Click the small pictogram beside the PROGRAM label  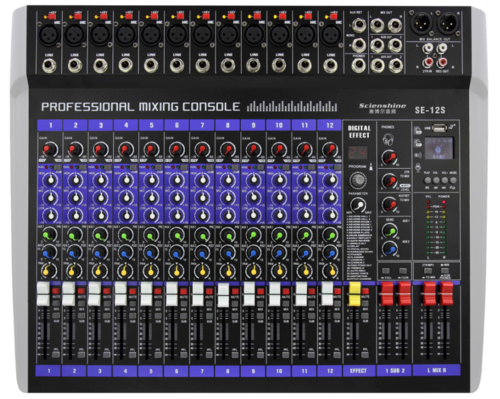coord(371,166)
